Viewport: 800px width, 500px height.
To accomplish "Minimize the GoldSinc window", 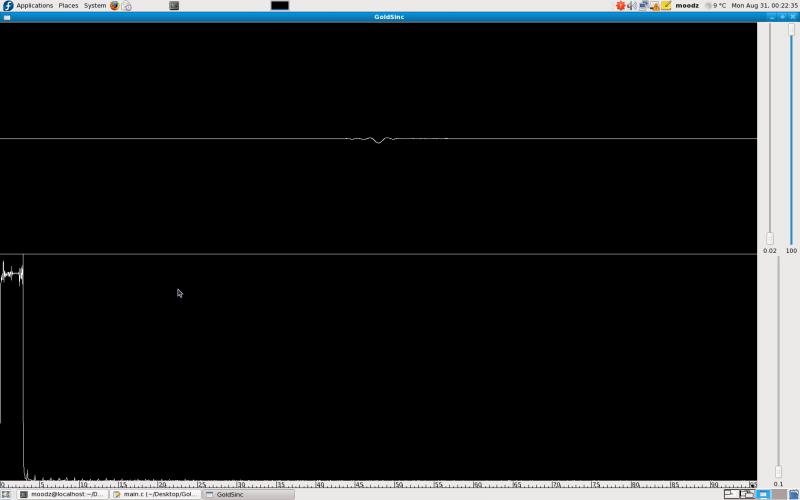I will coord(772,17).
